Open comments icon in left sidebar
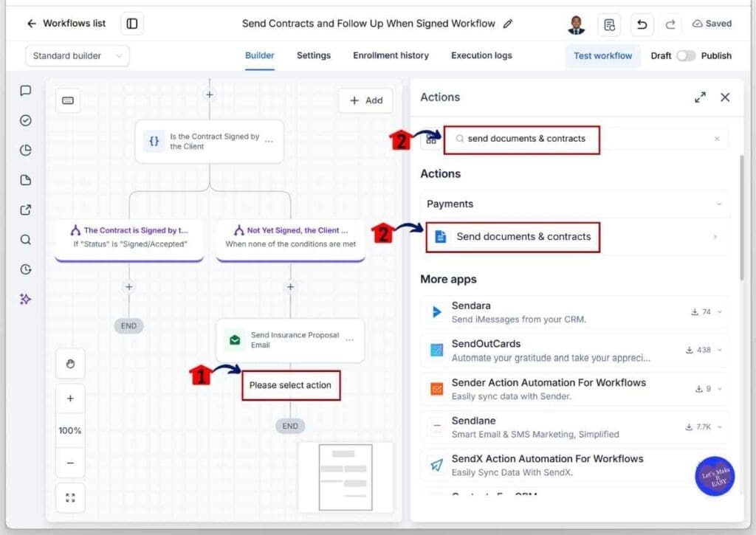 pos(26,91)
